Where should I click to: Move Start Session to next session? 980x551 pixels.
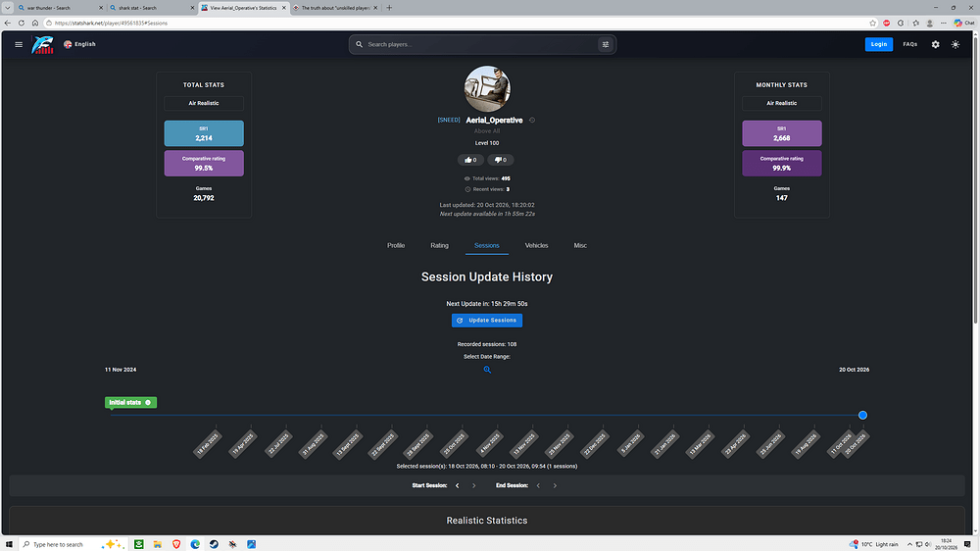[473, 486]
